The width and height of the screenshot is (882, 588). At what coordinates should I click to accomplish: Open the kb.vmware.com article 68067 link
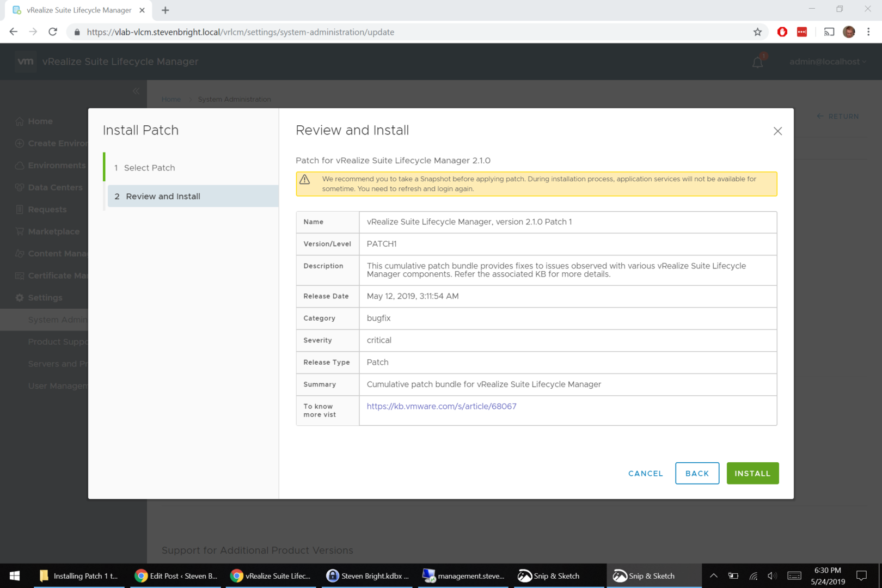[x=441, y=406]
